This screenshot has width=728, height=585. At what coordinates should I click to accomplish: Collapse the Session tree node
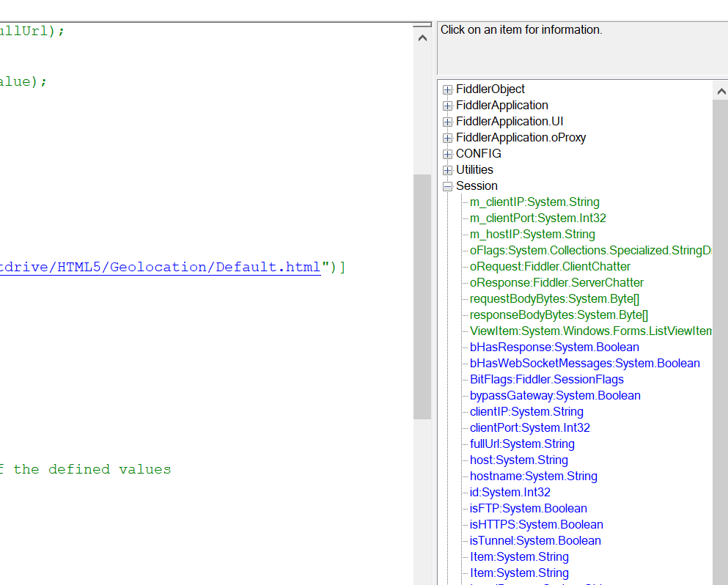coord(447,187)
